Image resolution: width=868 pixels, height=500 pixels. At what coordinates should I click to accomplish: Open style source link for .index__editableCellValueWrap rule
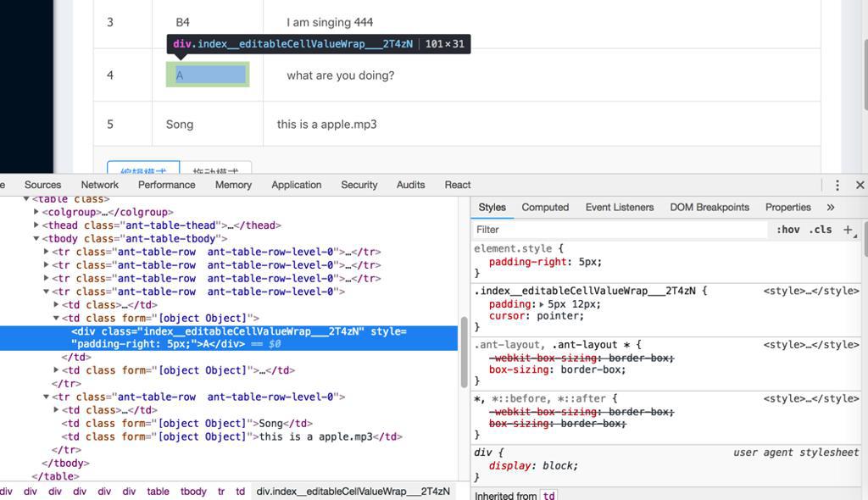811,291
